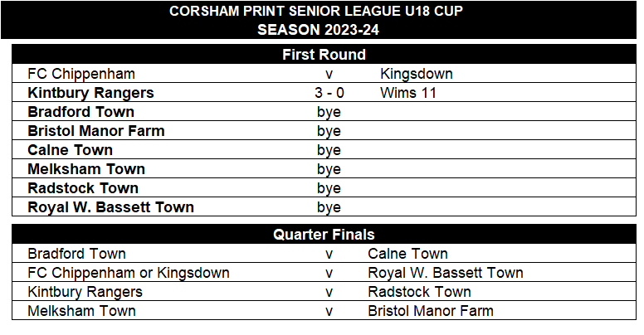Viewport: 644px width, 335px height.
Task: Select Royal W. Bassett Town quarter final opponent
Action: tap(445, 273)
